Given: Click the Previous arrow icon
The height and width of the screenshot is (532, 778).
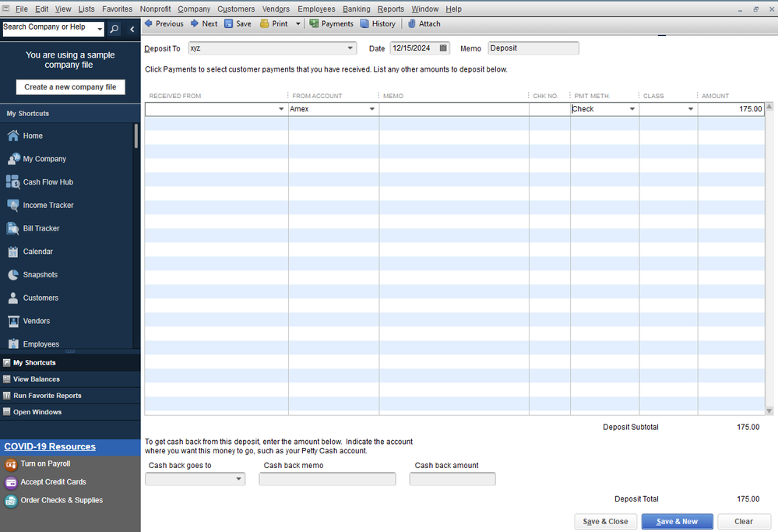Looking at the screenshot, I should pos(148,23).
